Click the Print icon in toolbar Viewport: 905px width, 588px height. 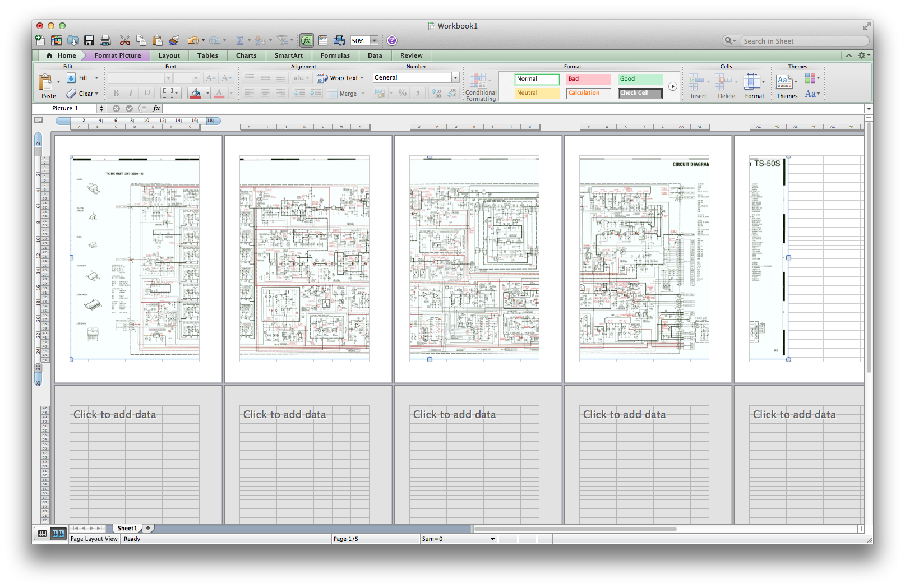105,40
